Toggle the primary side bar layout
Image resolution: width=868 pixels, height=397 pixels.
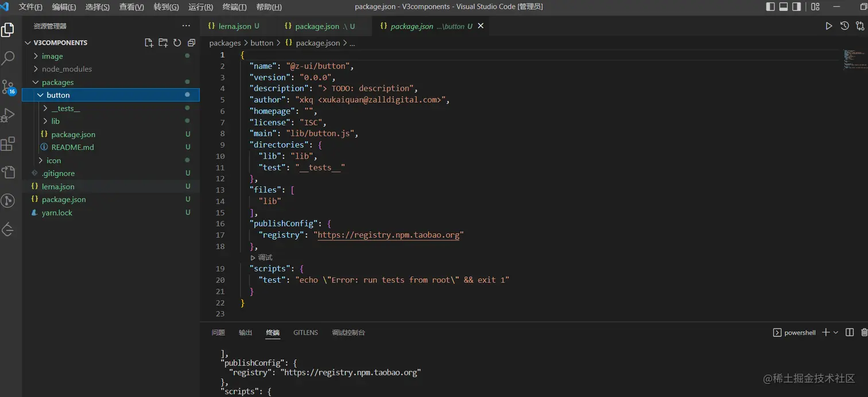pos(770,7)
